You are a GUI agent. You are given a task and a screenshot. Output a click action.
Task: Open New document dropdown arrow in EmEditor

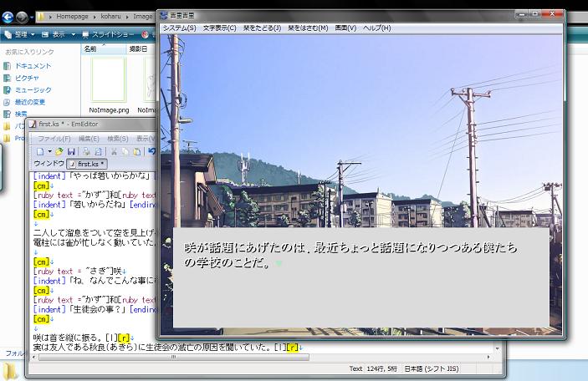pyautogui.click(x=49, y=151)
